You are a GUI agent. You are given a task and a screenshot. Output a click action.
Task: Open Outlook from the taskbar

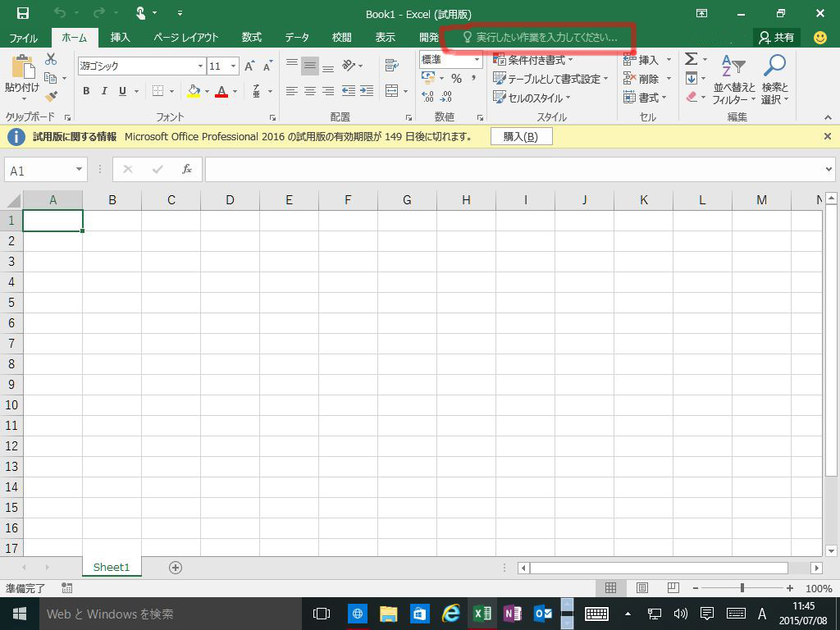pyautogui.click(x=543, y=614)
